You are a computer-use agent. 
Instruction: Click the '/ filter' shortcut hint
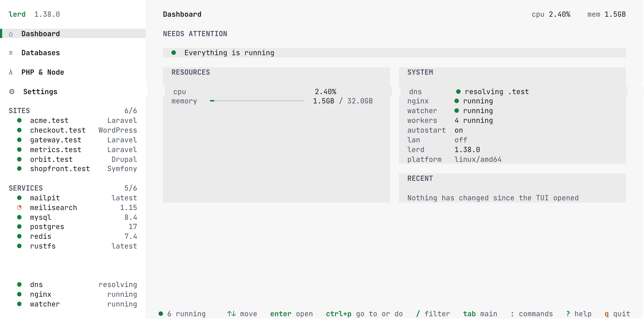tap(433, 314)
